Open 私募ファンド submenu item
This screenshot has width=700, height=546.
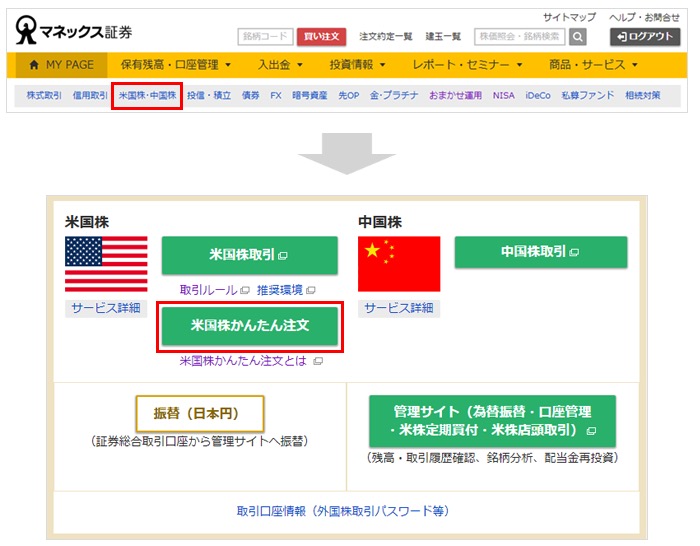pyautogui.click(x=588, y=95)
